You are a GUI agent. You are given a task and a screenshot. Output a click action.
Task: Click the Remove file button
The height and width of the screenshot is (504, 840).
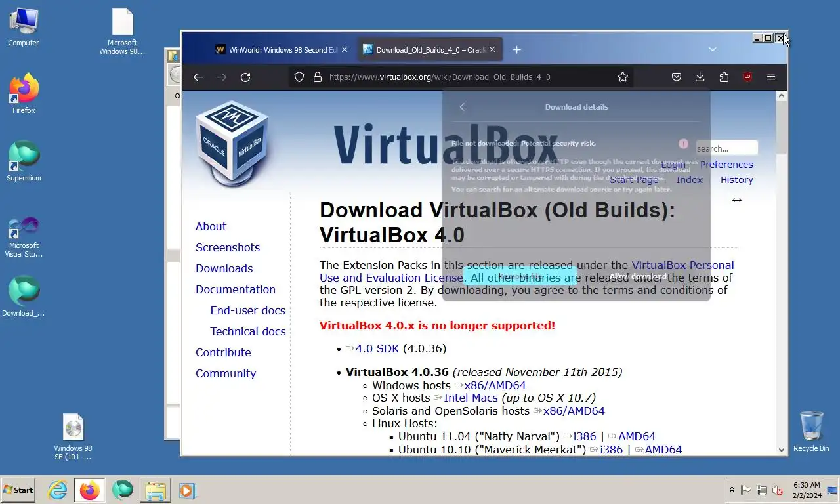point(520,277)
